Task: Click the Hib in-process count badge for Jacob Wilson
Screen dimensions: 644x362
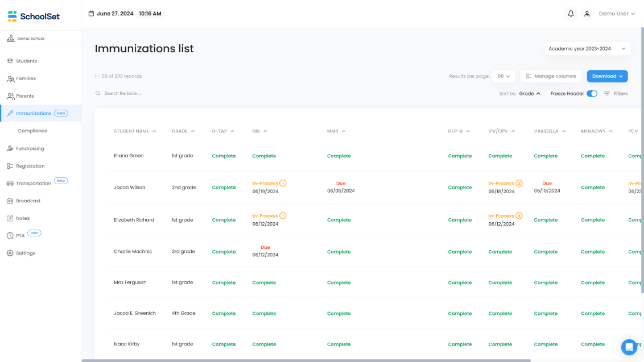Action: coord(283,184)
